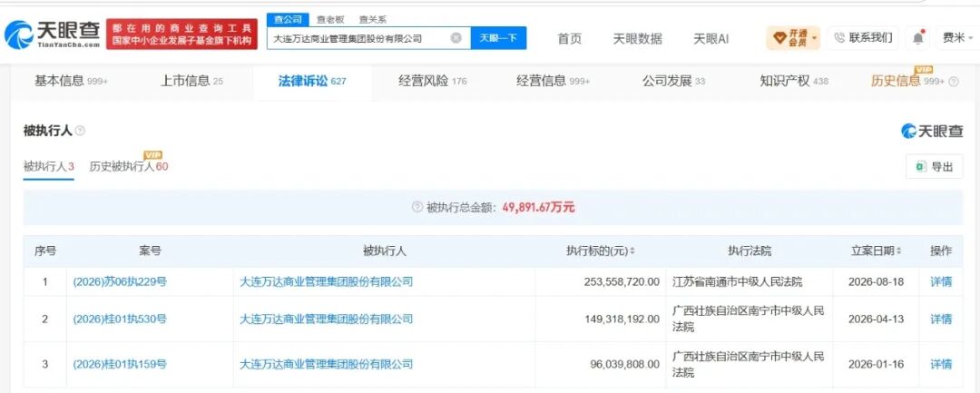The height and width of the screenshot is (393, 980).
Task: Click Nanning court cell in 桂01执530号 row
Action: point(748,319)
